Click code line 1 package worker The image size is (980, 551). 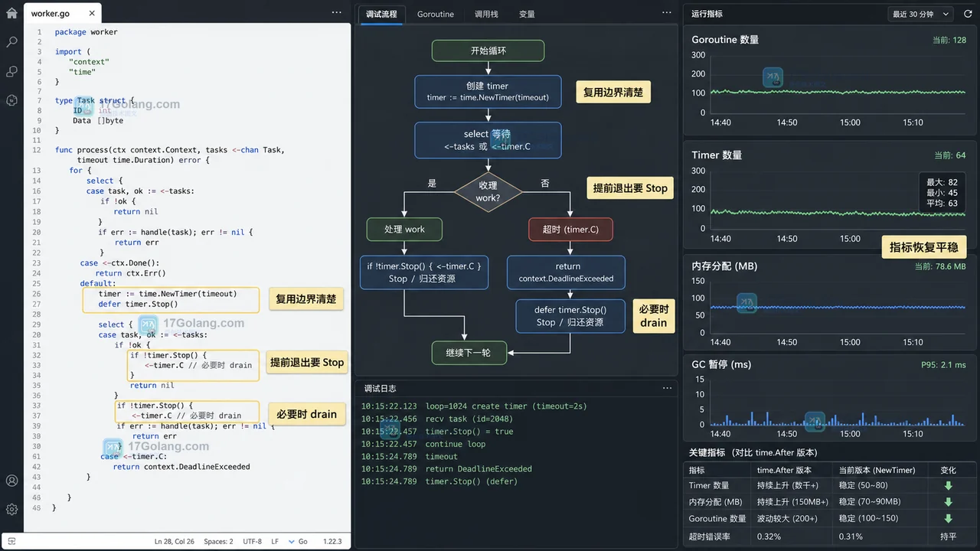[87, 32]
